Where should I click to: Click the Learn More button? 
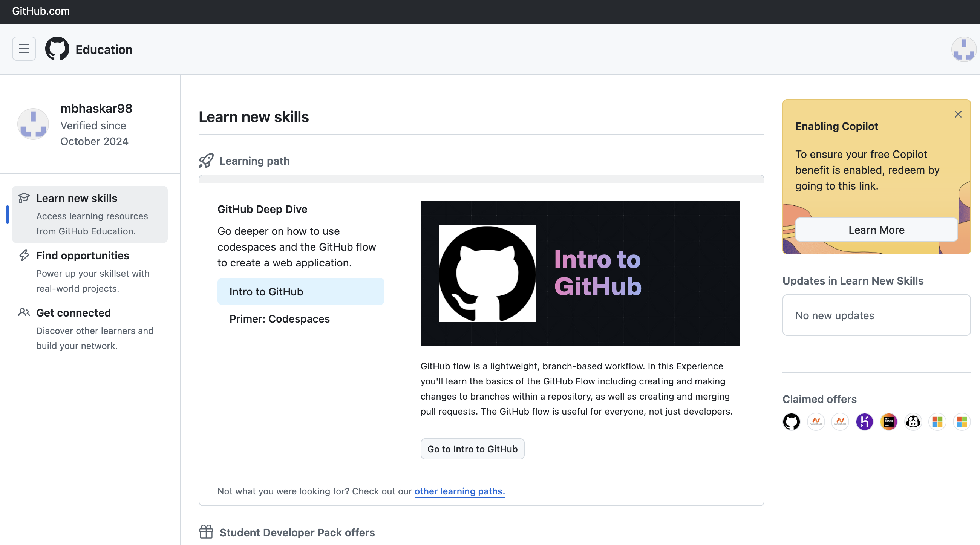coord(876,230)
